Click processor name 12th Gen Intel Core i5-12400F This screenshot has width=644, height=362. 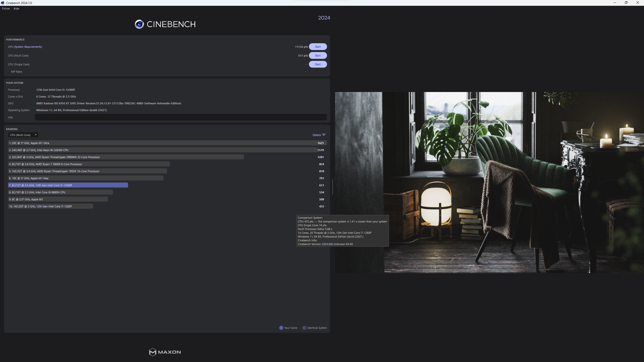[56, 90]
